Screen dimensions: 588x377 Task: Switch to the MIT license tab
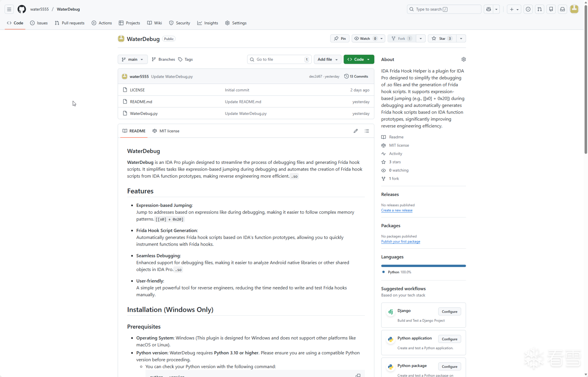[166, 131]
